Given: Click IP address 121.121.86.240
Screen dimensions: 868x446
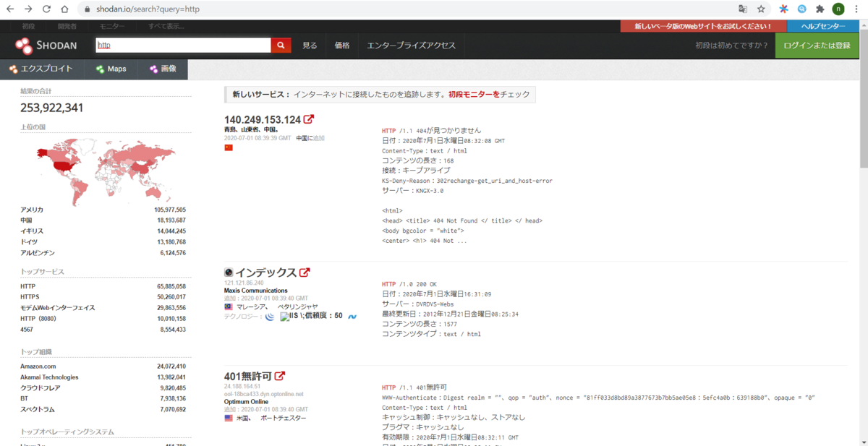Looking at the screenshot, I should tap(244, 283).
